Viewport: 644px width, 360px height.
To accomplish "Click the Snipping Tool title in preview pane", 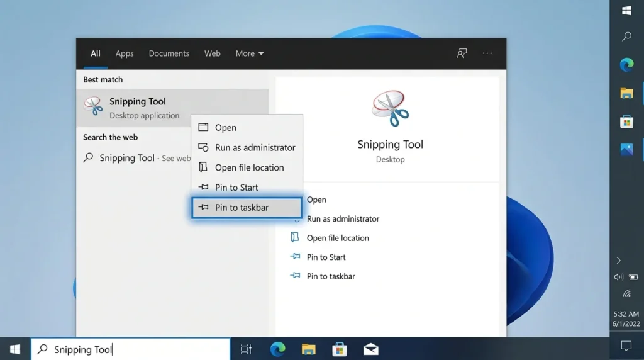I will [390, 144].
